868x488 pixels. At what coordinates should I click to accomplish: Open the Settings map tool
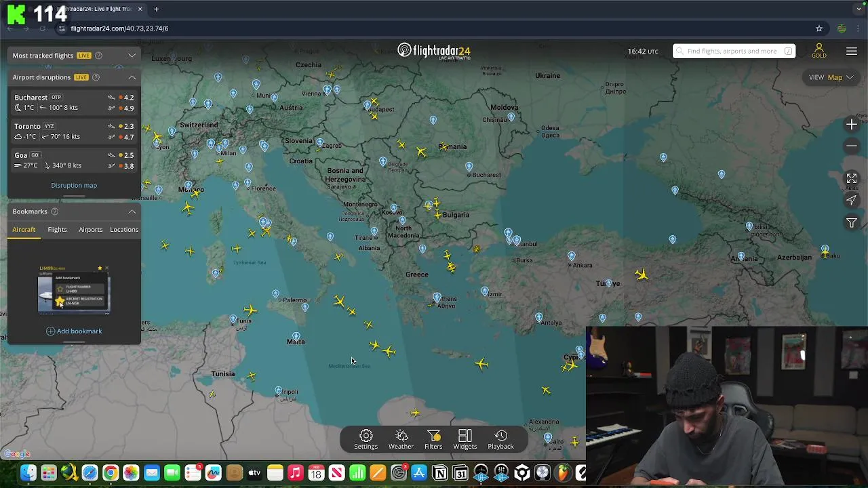[x=366, y=439]
